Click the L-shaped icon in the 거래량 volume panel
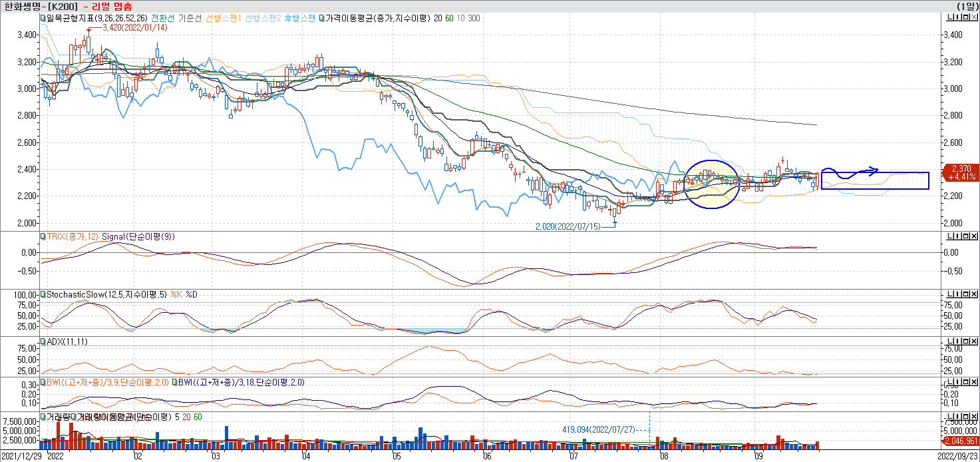980x462 pixels. [x=950, y=417]
